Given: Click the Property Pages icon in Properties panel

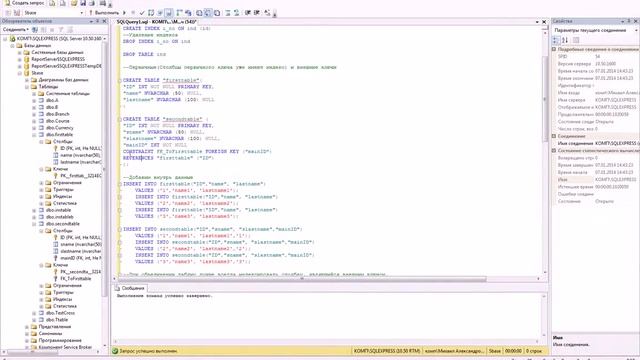Looking at the screenshot, I should 576,40.
